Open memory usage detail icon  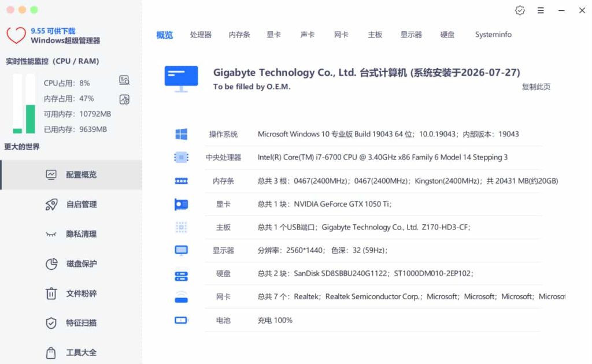point(124,99)
